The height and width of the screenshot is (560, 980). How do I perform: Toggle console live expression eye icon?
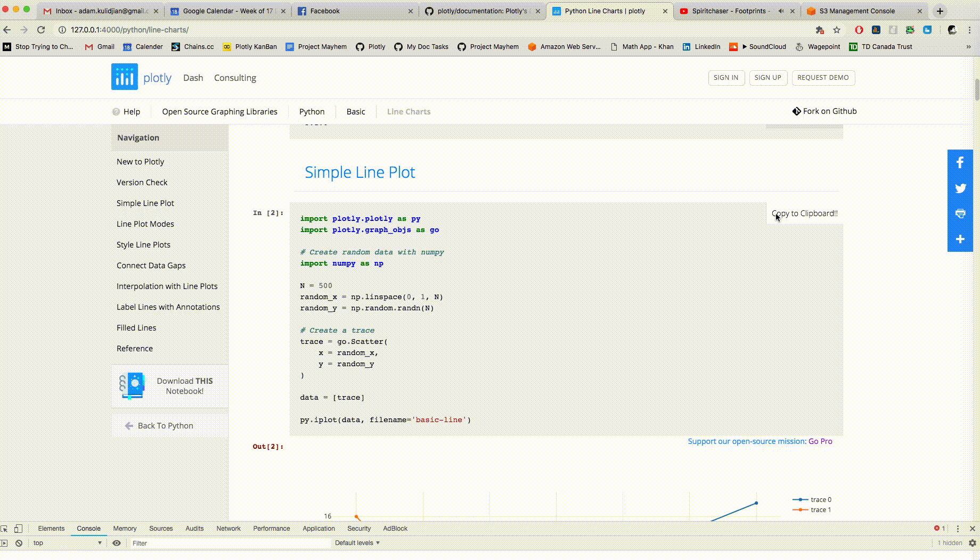pos(117,543)
